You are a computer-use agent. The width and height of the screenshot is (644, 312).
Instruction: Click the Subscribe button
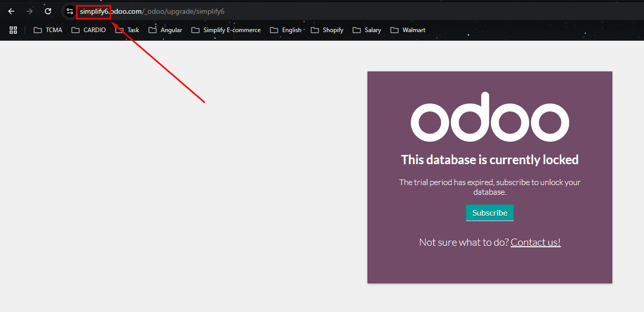coord(490,213)
